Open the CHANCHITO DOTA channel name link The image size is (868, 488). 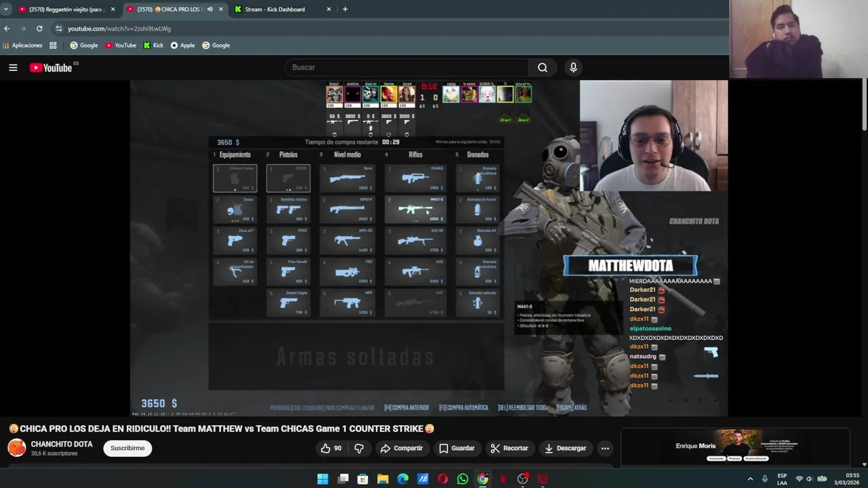point(62,444)
